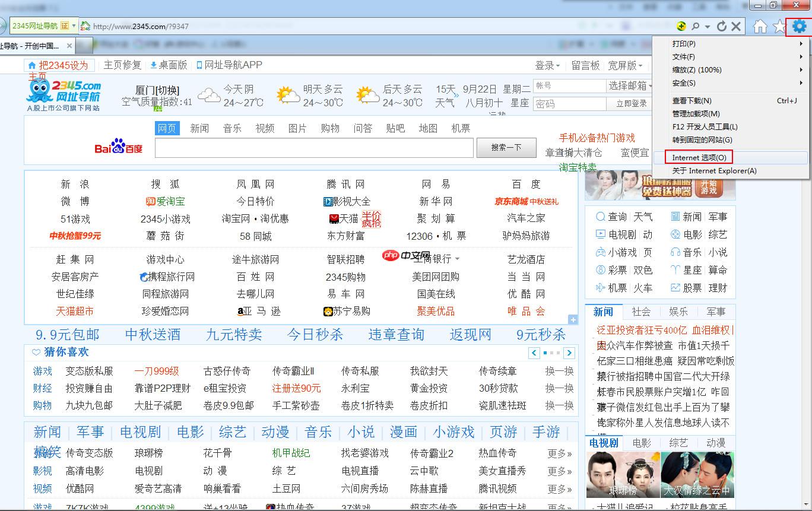Screen dimensions: 812x511
Task: Click the compatibility view icon in the address bar
Action: tap(681, 26)
